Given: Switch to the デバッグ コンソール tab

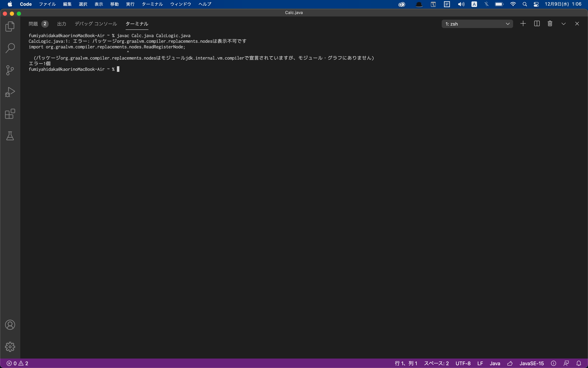Looking at the screenshot, I should point(96,24).
